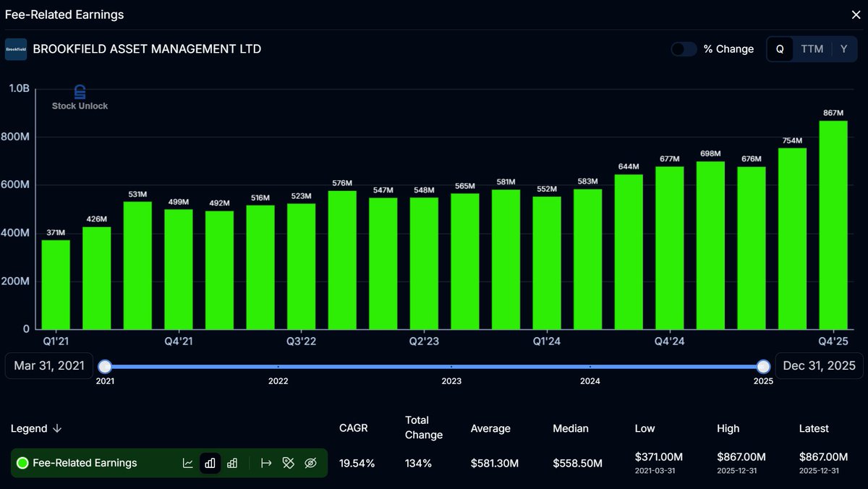The width and height of the screenshot is (868, 489).
Task: Click the bar labeled 426M
Action: [97, 278]
